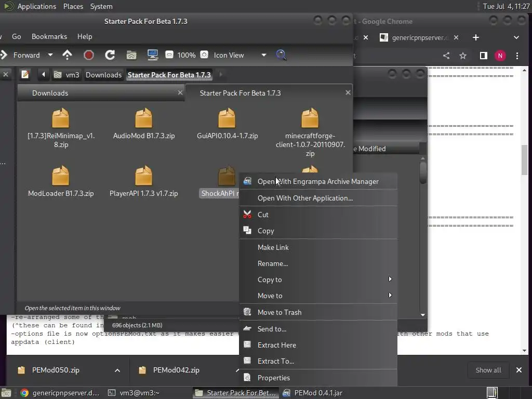Close the file manager side pane
532x399 pixels.
pos(6,74)
